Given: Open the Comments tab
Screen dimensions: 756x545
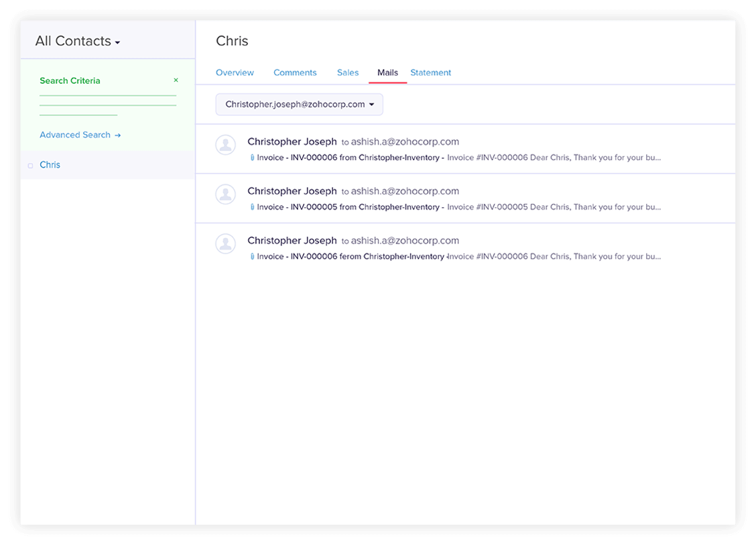Looking at the screenshot, I should click(295, 72).
